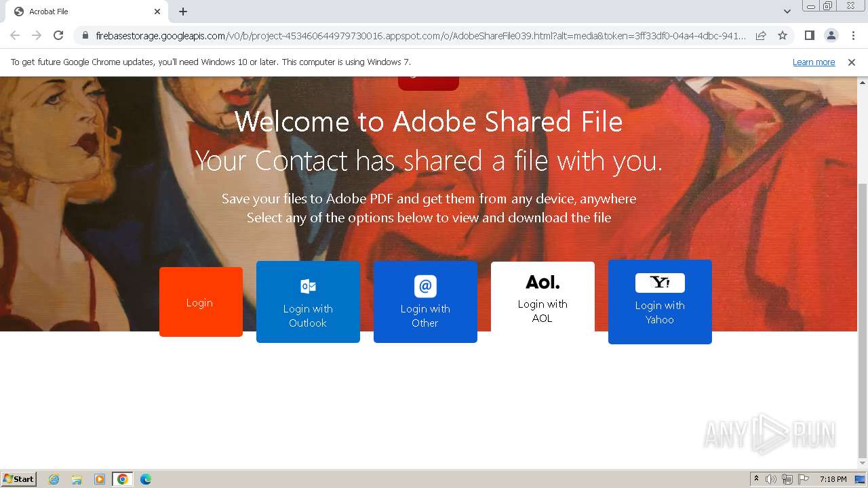Open Login with Yahoo tile
Screen dimensions: 868x488
(x=660, y=302)
